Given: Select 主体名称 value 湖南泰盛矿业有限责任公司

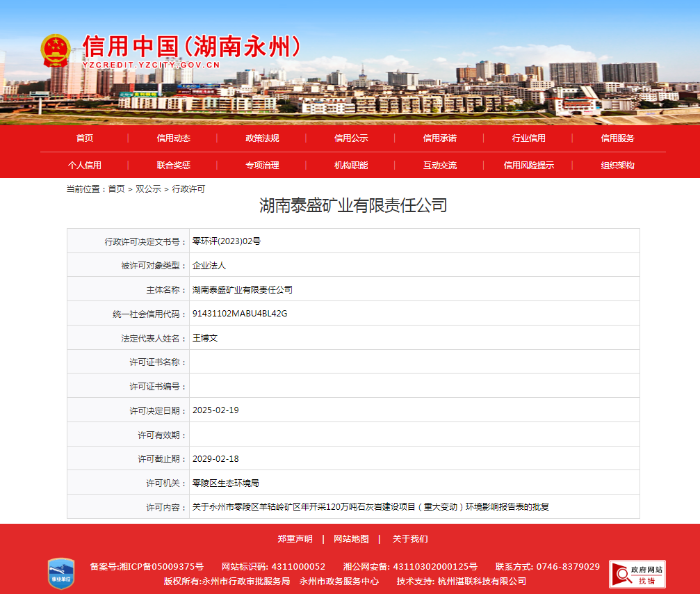Looking at the screenshot, I should (x=243, y=290).
